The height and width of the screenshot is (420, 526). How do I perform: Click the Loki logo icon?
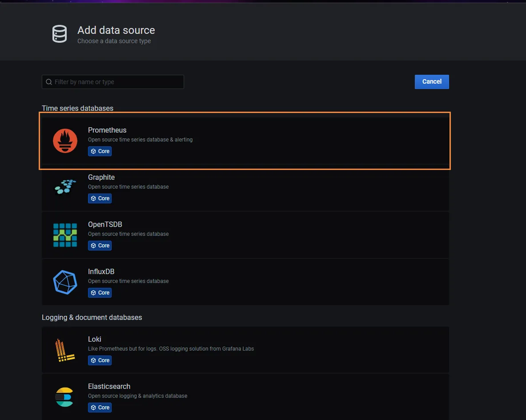[65, 350]
